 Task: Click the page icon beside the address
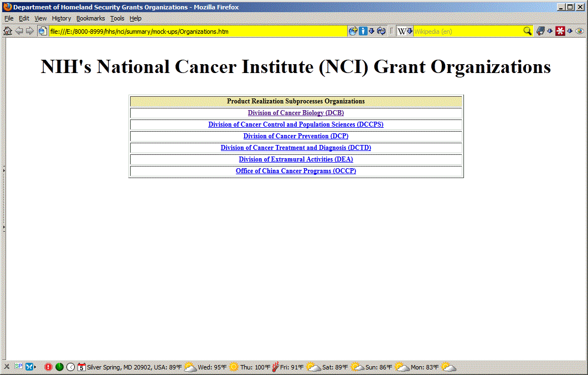tap(43, 32)
